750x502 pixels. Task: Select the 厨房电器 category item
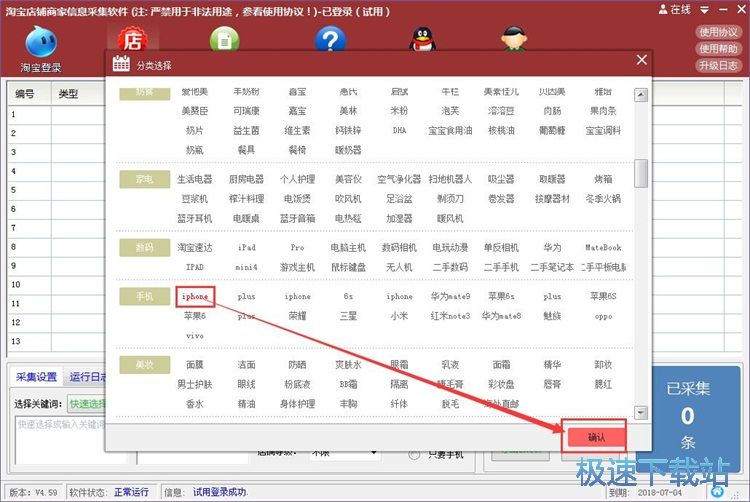click(x=246, y=179)
